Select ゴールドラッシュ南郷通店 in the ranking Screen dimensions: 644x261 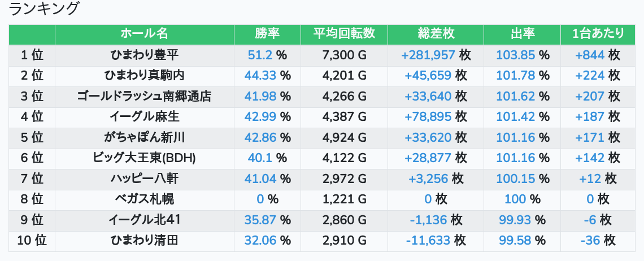pyautogui.click(x=144, y=96)
